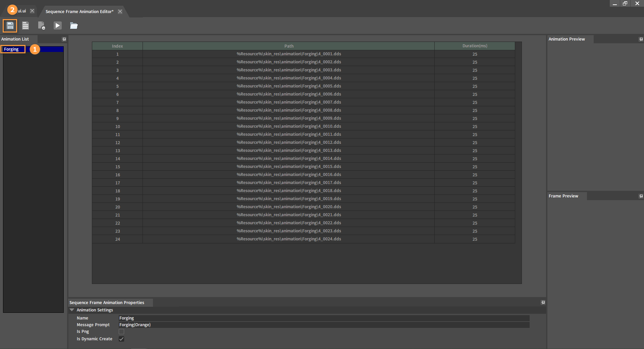644x349 pixels.
Task: Pin the Animation Preview panel
Action: coord(641,39)
